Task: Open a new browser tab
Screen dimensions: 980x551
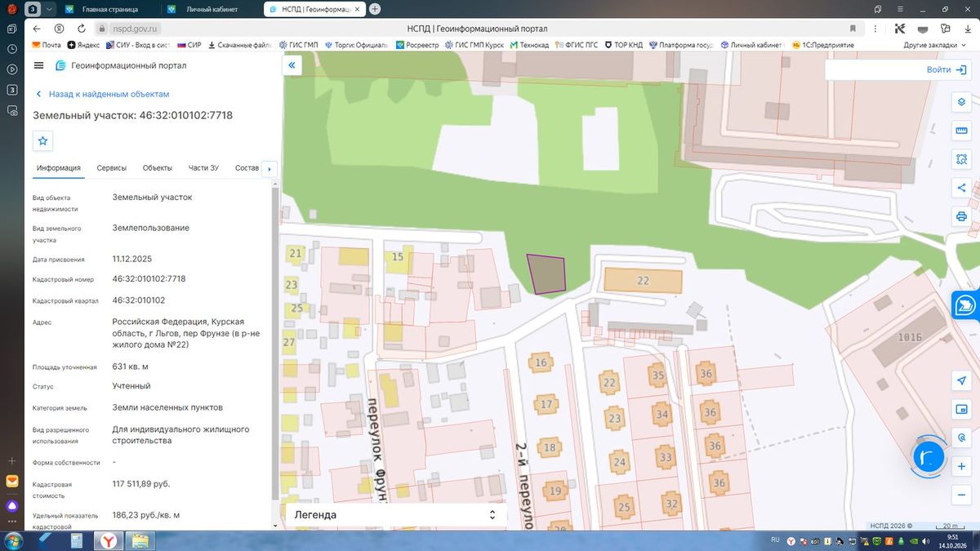Action: [x=375, y=9]
